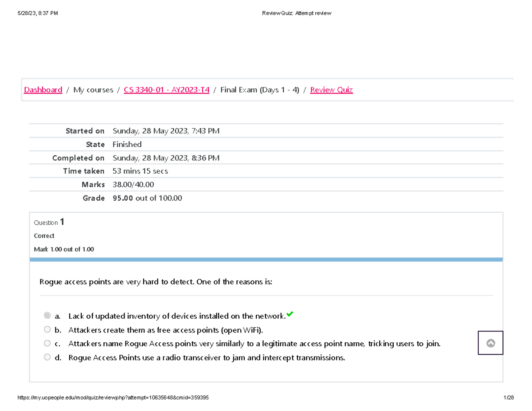Select option b about free access points
Viewport: 532px width, 411px height.
click(x=47, y=329)
